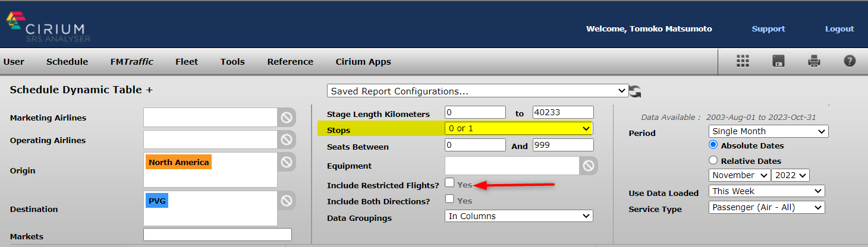This screenshot has width=868, height=247.
Task: Click the PVG destination tag
Action: click(x=157, y=201)
